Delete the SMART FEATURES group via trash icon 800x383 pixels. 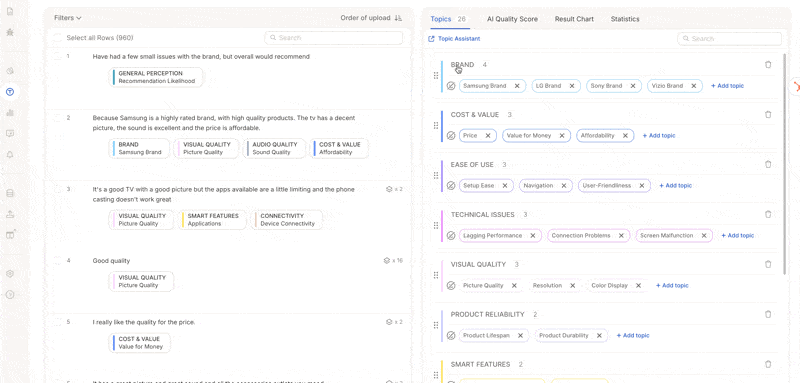768,364
